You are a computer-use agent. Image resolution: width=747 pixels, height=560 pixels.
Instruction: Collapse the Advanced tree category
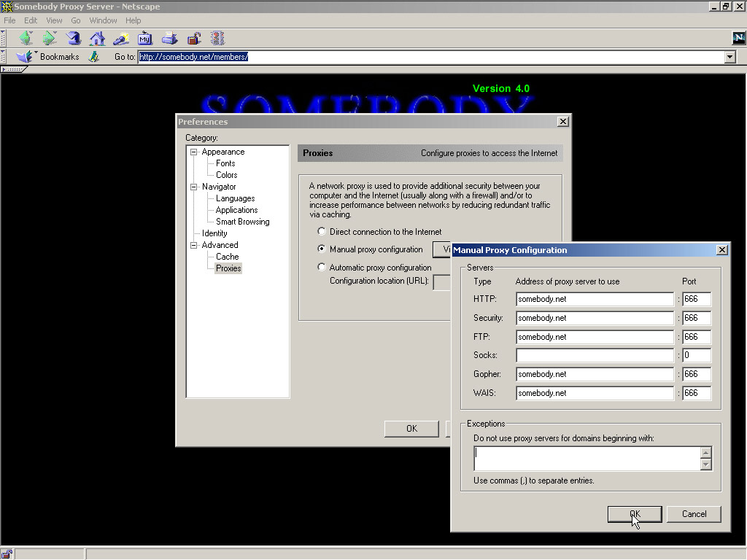(x=194, y=245)
